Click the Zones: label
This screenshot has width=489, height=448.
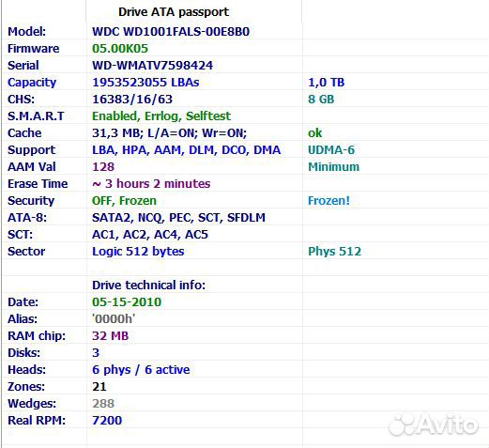pos(26,387)
